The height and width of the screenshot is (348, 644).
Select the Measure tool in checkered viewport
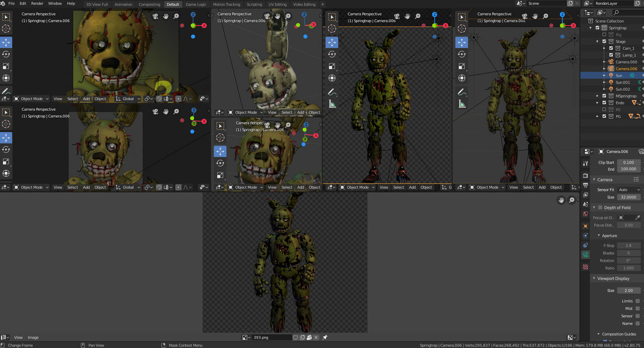point(332,104)
